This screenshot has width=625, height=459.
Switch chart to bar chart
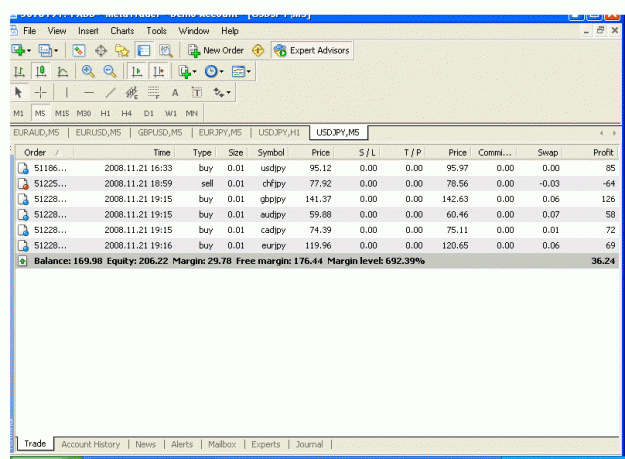(x=19, y=72)
